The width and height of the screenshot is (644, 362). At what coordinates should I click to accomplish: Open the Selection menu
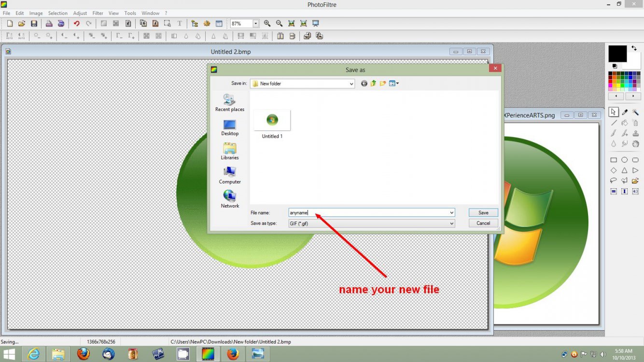(58, 13)
